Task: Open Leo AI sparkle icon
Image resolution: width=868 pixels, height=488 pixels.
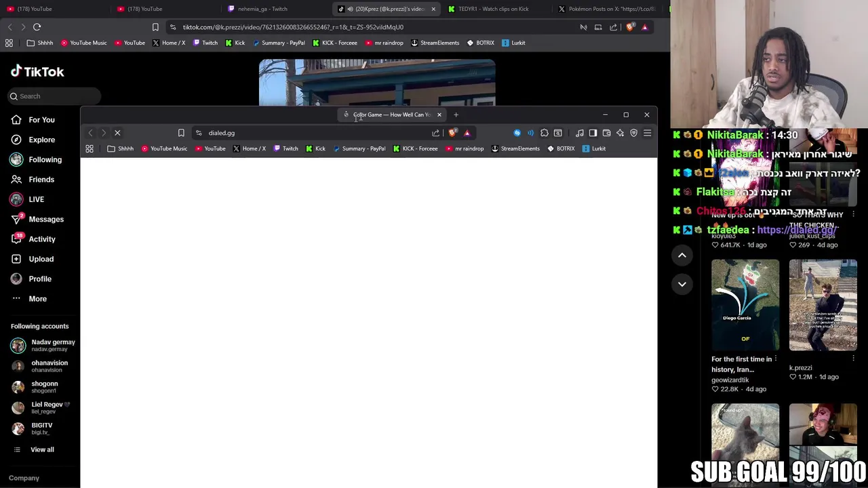Action: click(620, 133)
